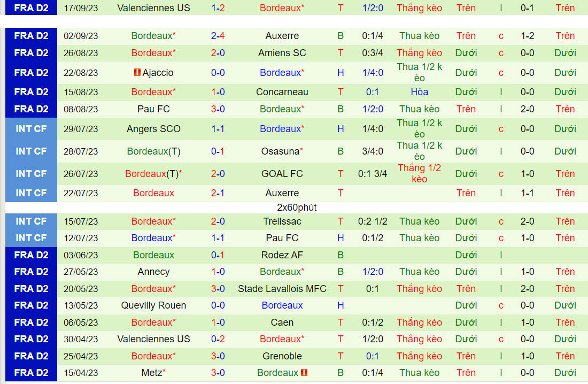
Task: Open GOAL FC team link
Action: pos(282,174)
